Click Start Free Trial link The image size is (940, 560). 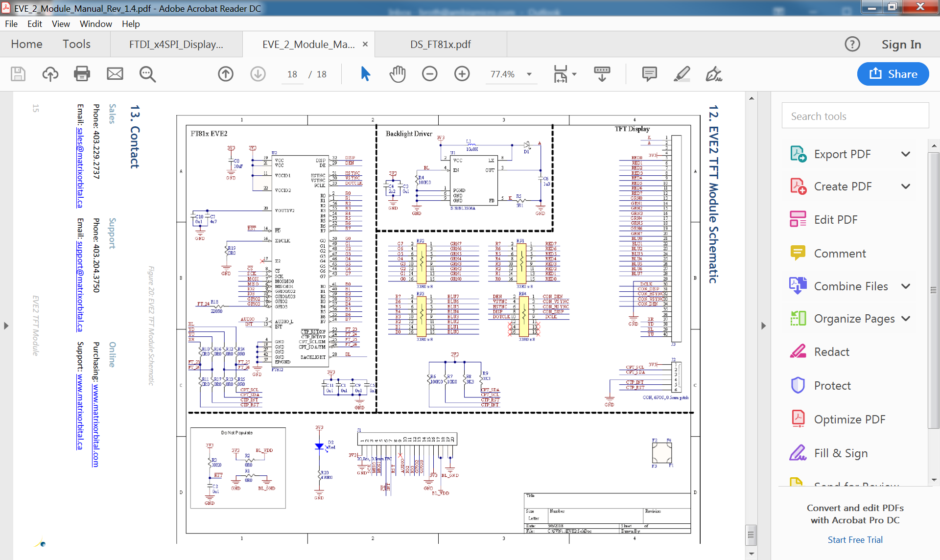855,539
